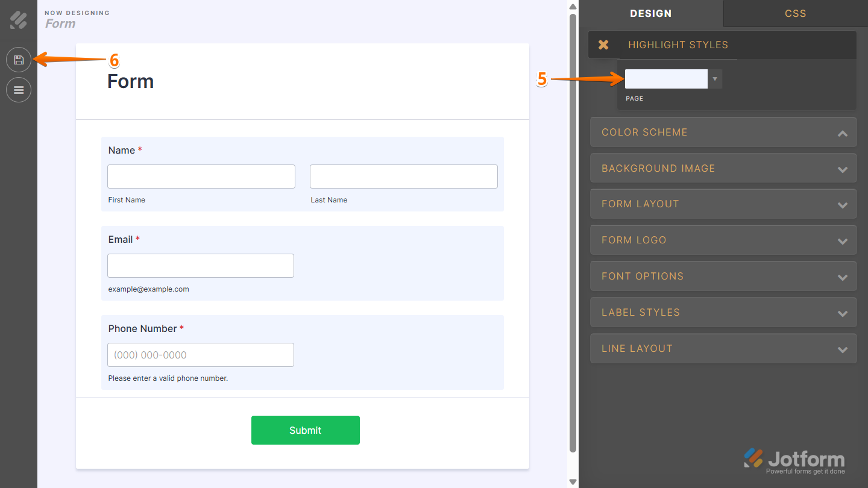This screenshot has height=488, width=868.
Task: Select the Page combo box field
Action: tap(665, 78)
